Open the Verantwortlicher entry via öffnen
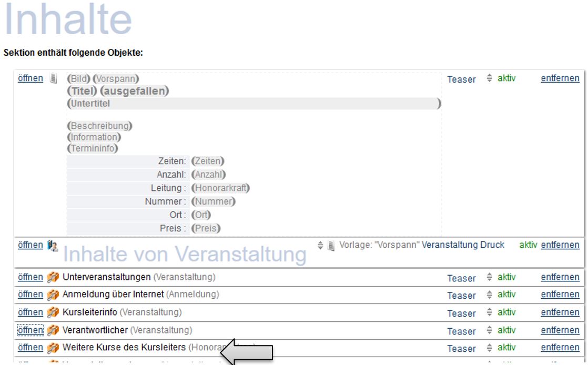The height and width of the screenshot is (365, 588). click(30, 330)
